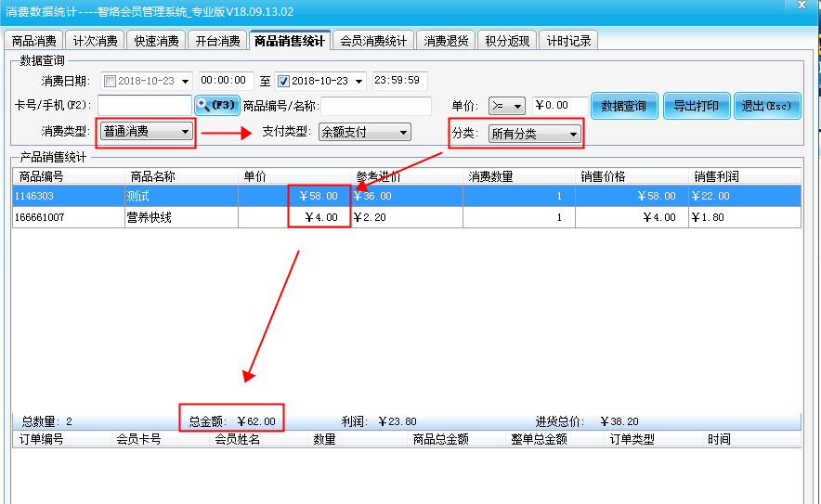Open the 分类 category dropdown
Image resolution: width=821 pixels, height=504 pixels.
tap(573, 134)
